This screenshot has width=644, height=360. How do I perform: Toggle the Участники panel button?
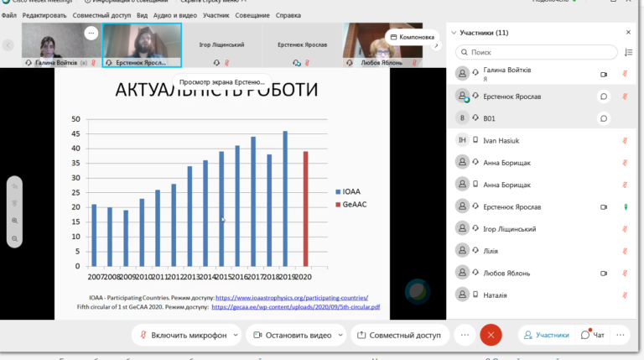tap(546, 335)
